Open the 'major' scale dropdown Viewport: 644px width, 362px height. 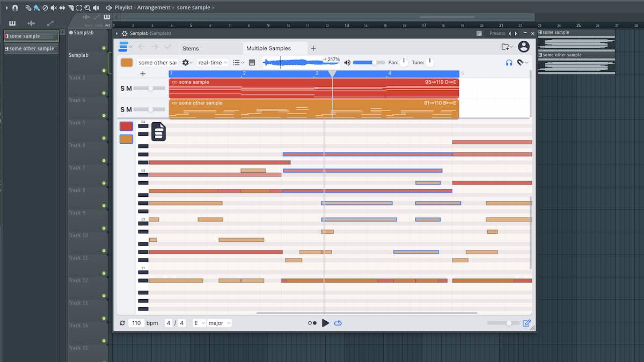pos(217,323)
